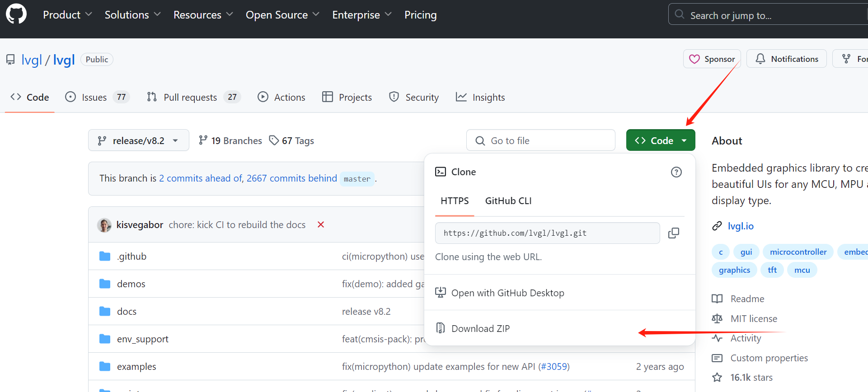Screen dimensions: 868x392
Task: Select the Code repository tab
Action: pyautogui.click(x=30, y=97)
